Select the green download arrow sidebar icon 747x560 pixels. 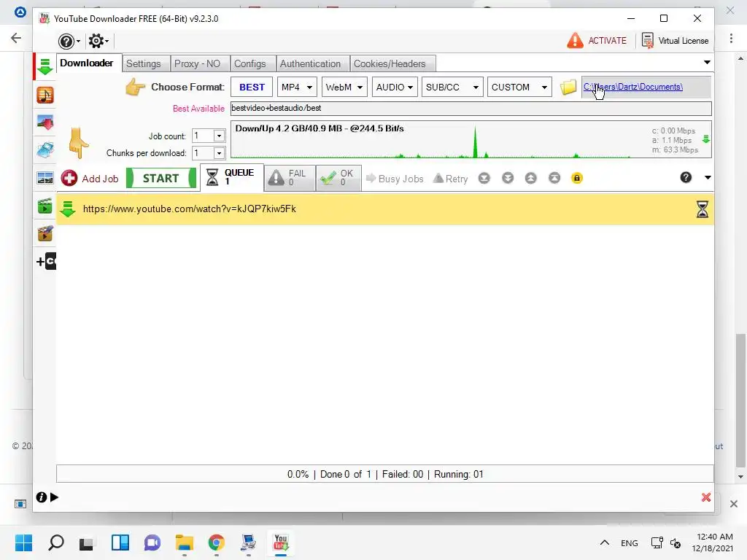(x=44, y=66)
